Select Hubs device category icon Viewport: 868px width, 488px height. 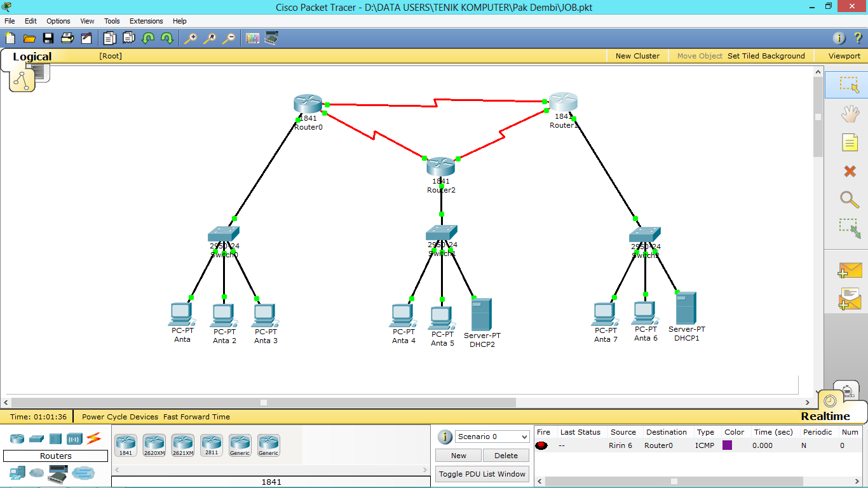tap(55, 438)
